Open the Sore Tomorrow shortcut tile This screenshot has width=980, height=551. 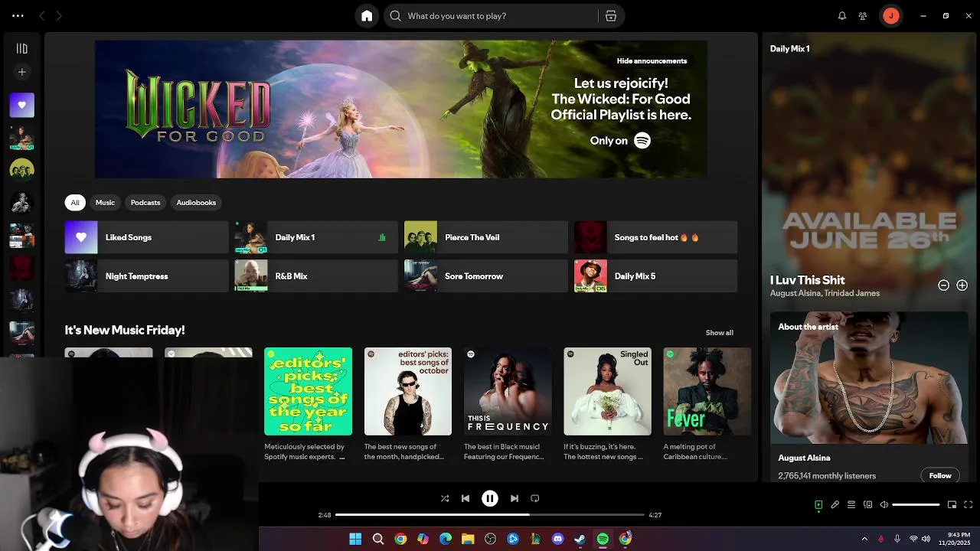click(486, 276)
